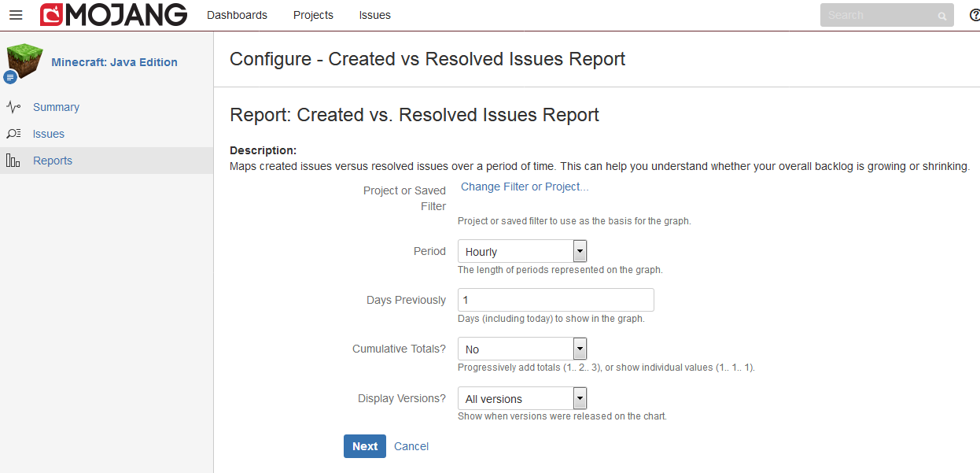
Task: Click the Mojang logo
Action: pyautogui.click(x=114, y=15)
